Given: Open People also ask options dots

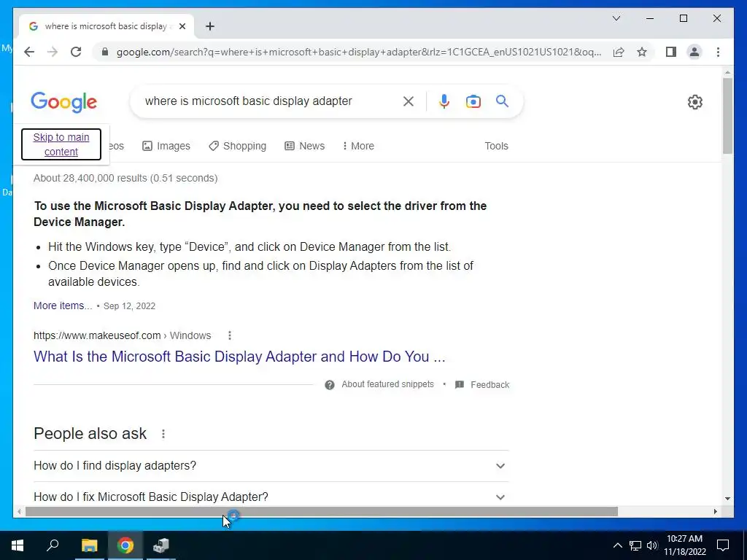Looking at the screenshot, I should coord(163,434).
